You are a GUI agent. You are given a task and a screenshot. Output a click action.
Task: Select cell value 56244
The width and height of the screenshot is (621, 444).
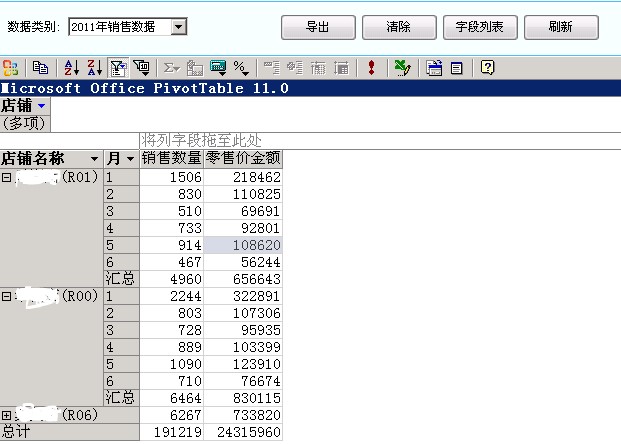tap(243, 262)
